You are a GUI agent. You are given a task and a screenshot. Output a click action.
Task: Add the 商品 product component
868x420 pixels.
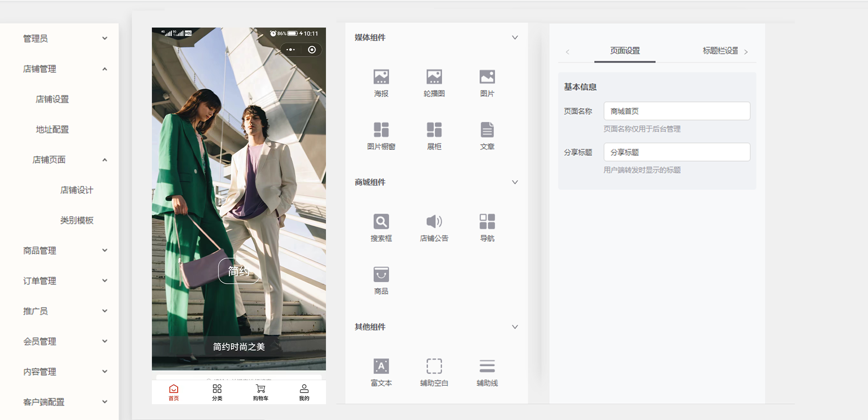click(x=381, y=280)
